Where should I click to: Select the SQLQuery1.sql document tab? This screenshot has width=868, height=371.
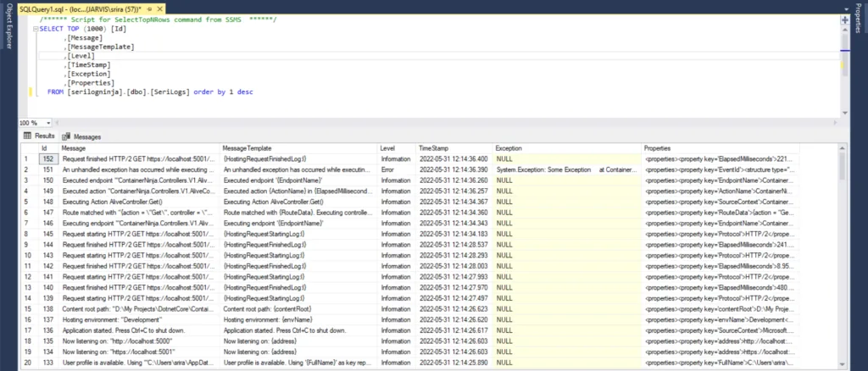point(81,10)
